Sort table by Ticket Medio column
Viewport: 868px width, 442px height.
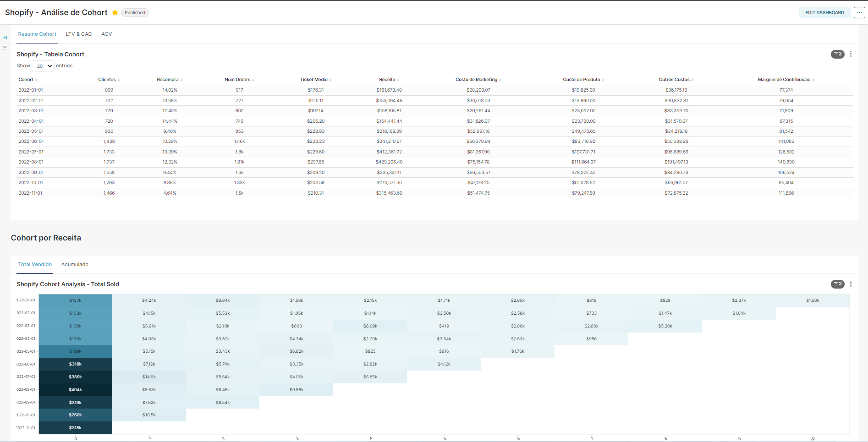316,80
